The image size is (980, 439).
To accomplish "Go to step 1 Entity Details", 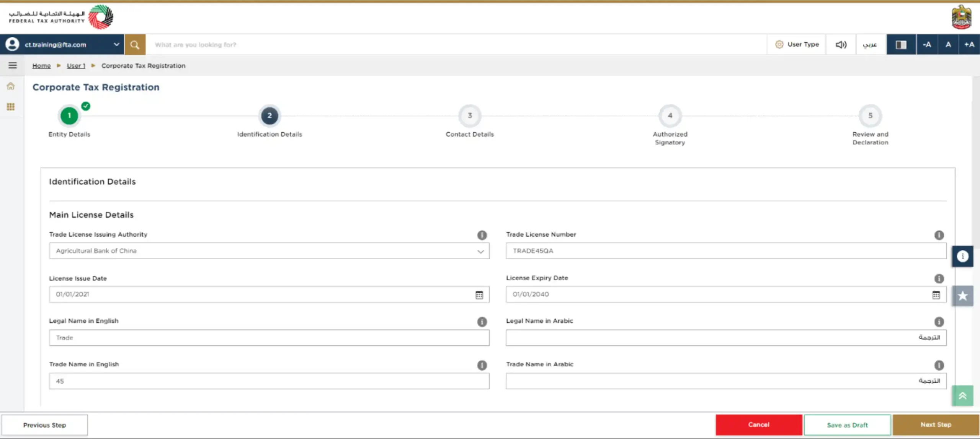I will pyautogui.click(x=69, y=115).
